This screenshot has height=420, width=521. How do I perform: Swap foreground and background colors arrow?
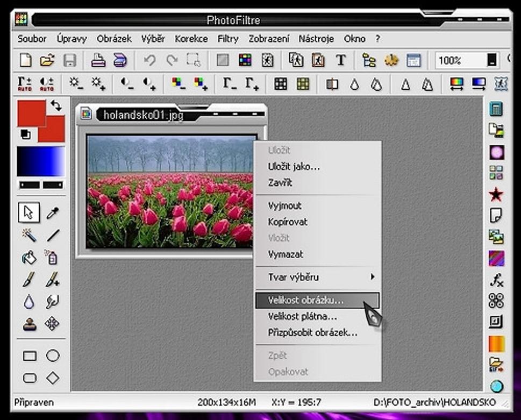click(56, 105)
